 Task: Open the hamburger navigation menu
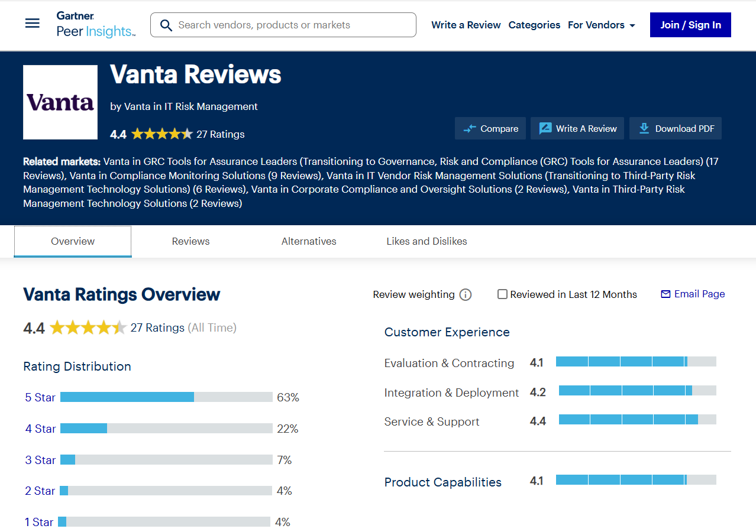(33, 24)
